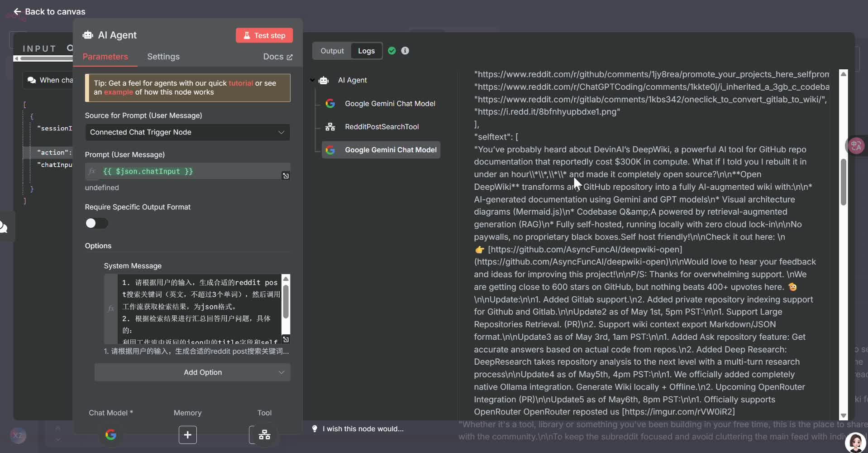868x453 pixels.
Task: Open the chat bubble icon on left edge
Action: coord(4,226)
